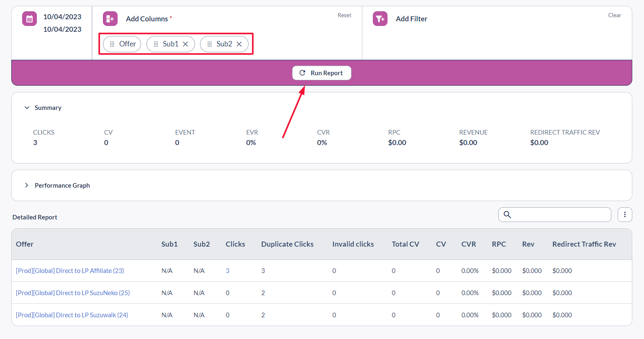
Task: Remove the Sub1 column chip
Action: (x=185, y=44)
